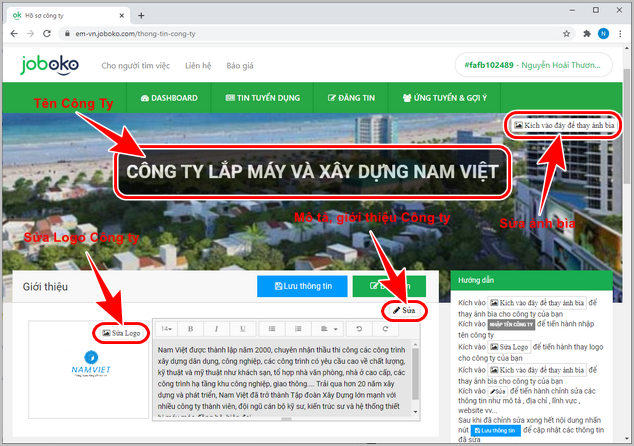
Task: Click the Sửa pencil button
Action: (404, 311)
